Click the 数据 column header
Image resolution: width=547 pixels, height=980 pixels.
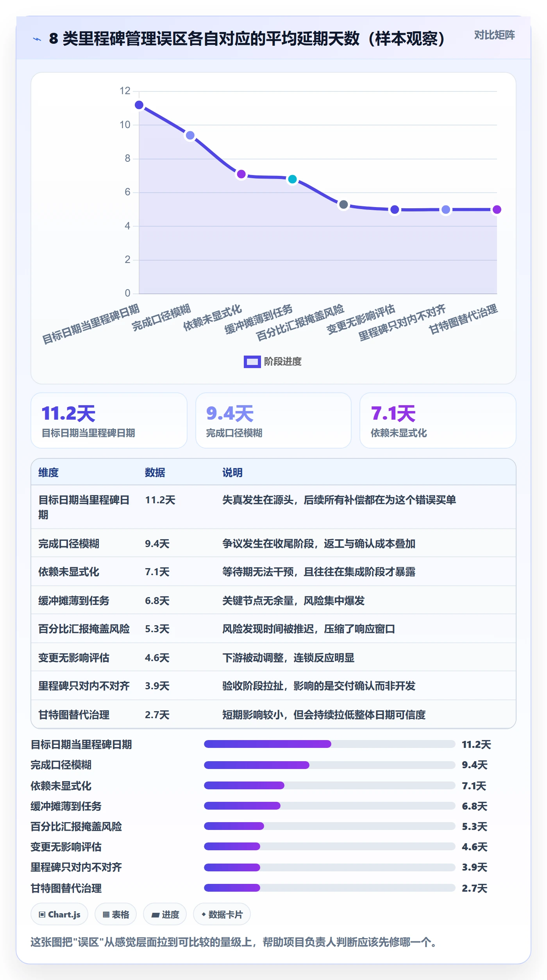coord(155,472)
